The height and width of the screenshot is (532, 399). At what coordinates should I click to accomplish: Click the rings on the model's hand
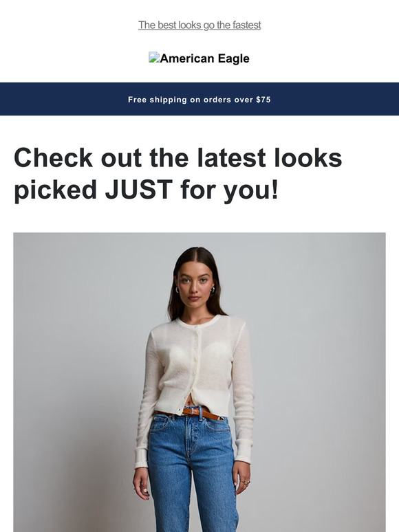(245, 482)
